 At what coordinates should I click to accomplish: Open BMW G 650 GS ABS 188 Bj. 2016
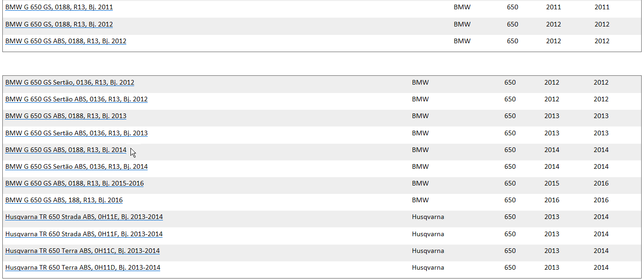[64, 200]
